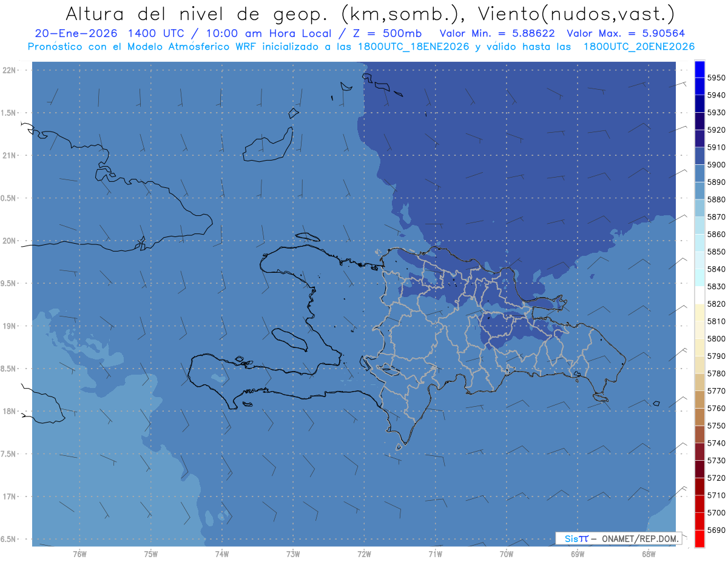
Task: Click the "75W" longitude axis label
Action: pos(150,554)
